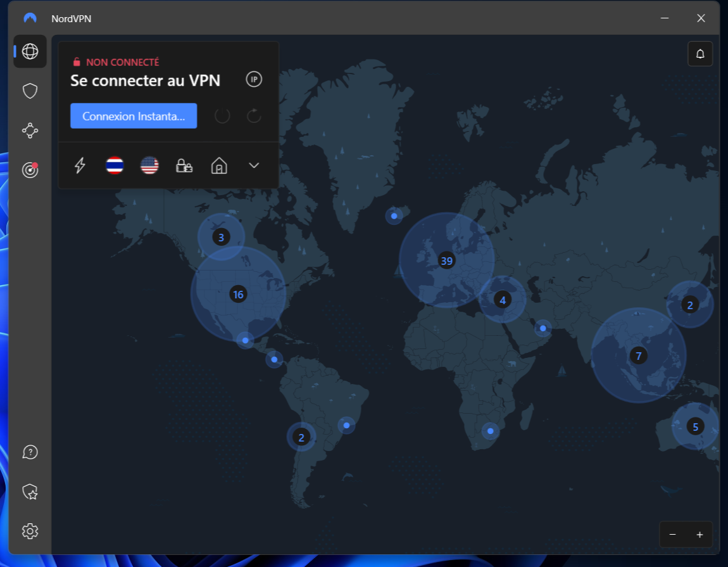Click the Middle East cluster labeled 4
728x567 pixels.
(x=503, y=300)
